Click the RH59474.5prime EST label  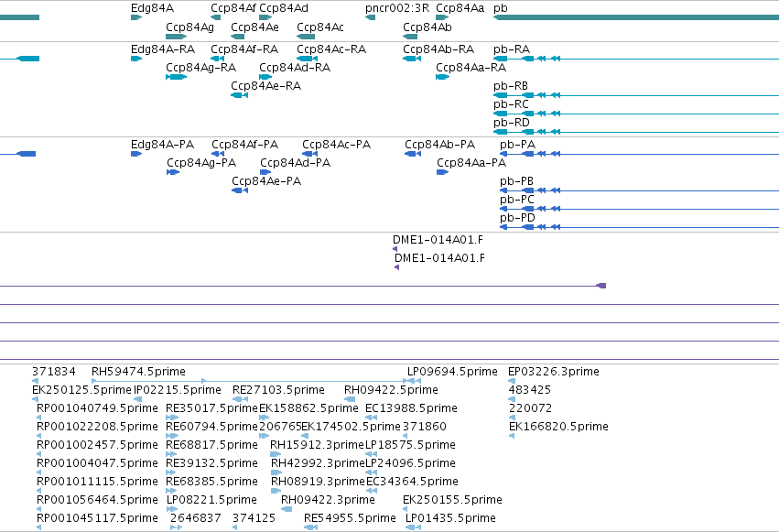(138, 372)
